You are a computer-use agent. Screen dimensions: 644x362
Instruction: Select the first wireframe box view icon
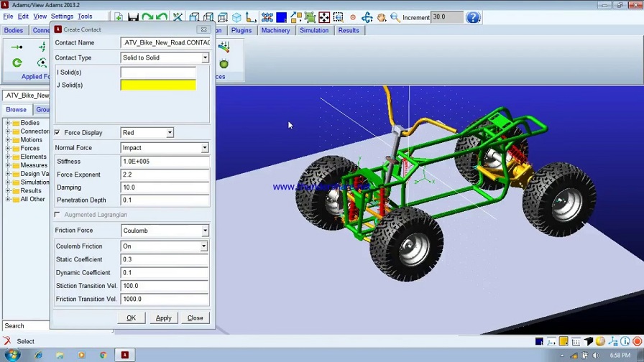pos(194,17)
